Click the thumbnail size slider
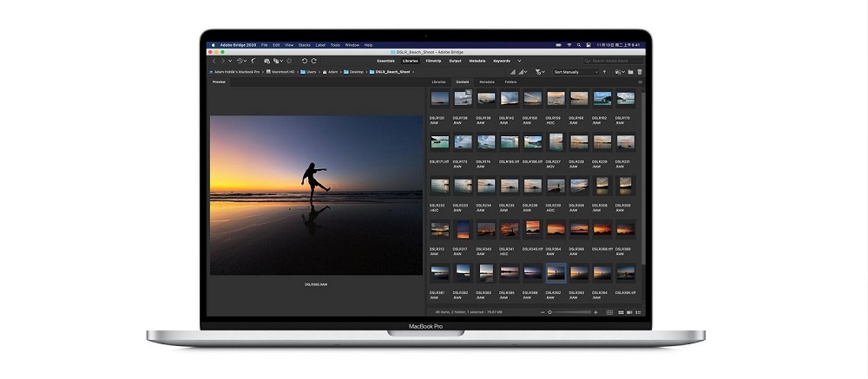Screen dimensions: 868x379 [569, 312]
